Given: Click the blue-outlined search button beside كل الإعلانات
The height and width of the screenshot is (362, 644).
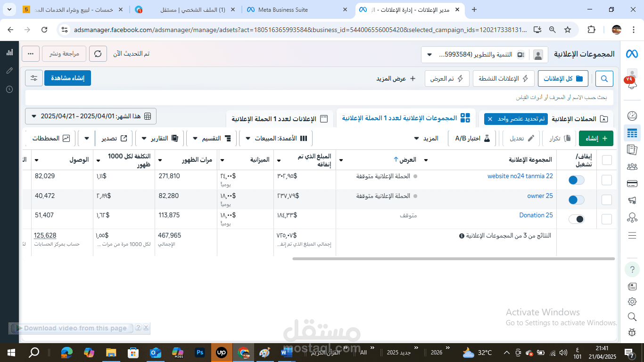Looking at the screenshot, I should [x=604, y=79].
